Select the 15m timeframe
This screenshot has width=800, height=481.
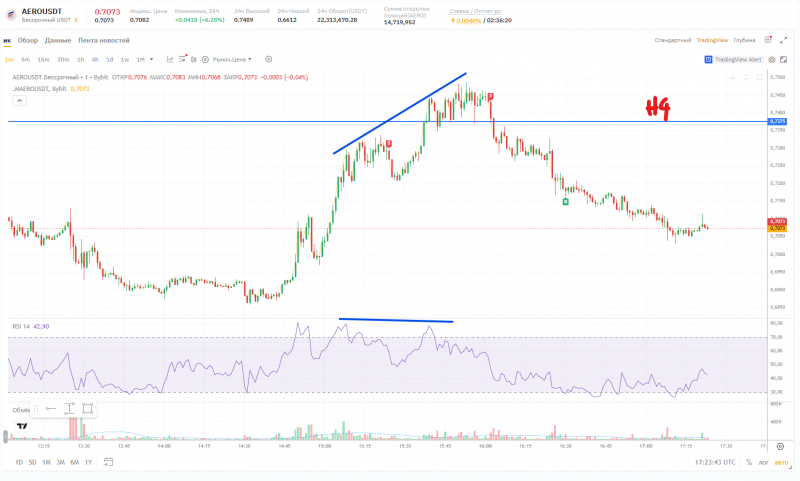pyautogui.click(x=43, y=59)
